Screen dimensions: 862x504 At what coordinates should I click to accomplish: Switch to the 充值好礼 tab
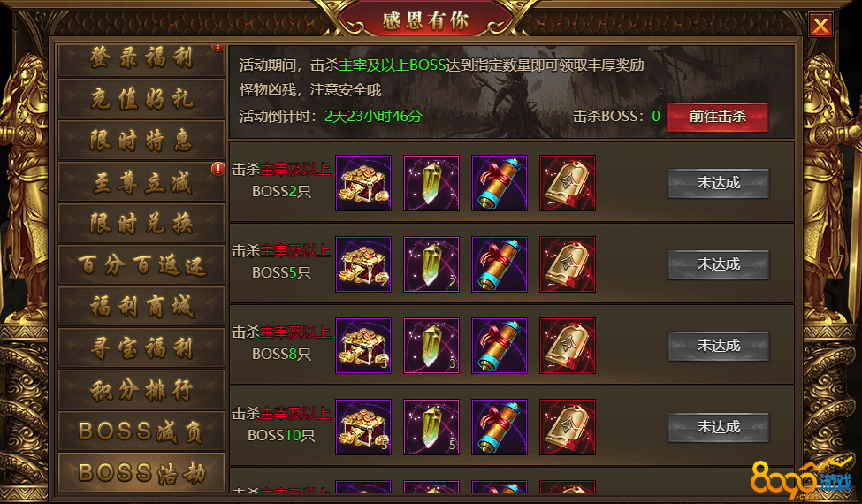(x=141, y=99)
